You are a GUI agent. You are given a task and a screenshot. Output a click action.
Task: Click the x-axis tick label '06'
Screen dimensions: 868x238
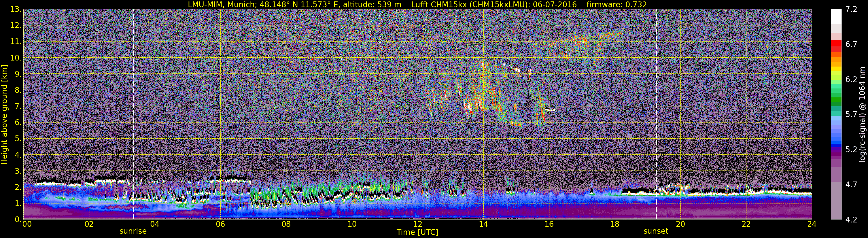pos(220,224)
